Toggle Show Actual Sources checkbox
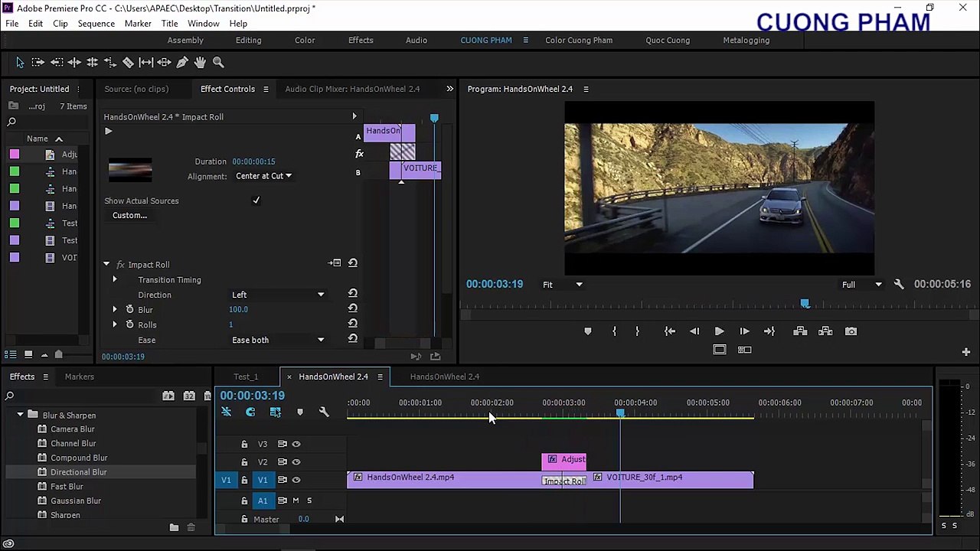Viewport: 980px width, 551px height. coord(256,201)
